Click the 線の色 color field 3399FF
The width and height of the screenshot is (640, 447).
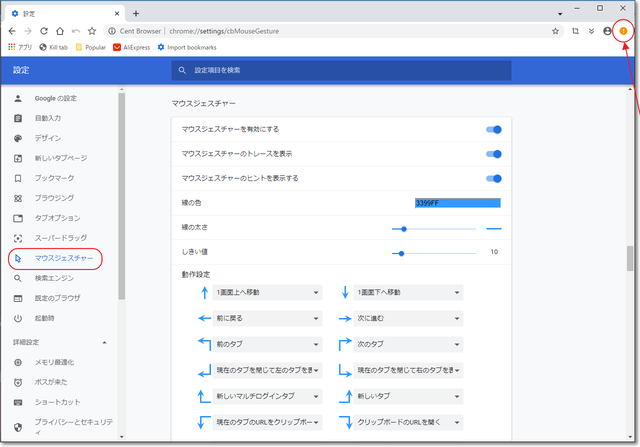pyautogui.click(x=457, y=203)
